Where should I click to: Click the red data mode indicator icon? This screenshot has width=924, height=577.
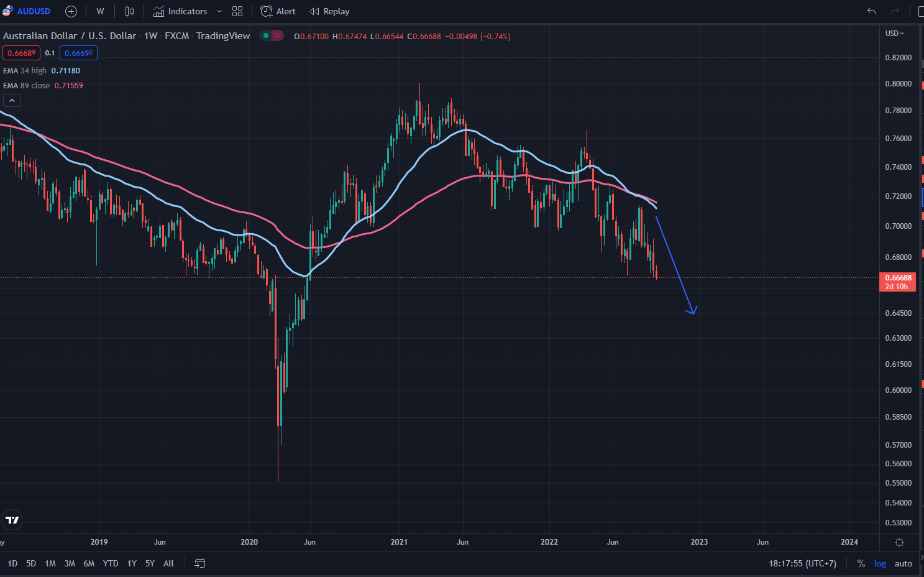[x=277, y=35]
